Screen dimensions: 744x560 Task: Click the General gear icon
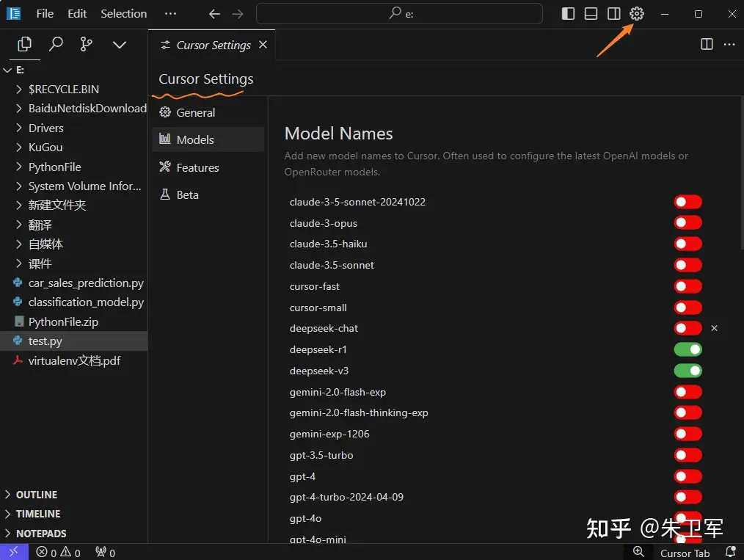tap(164, 112)
